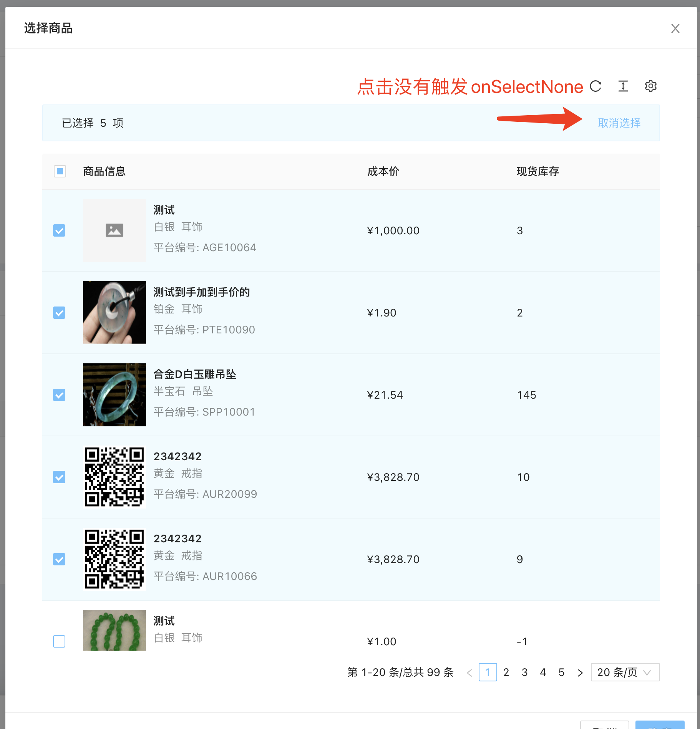This screenshot has height=729, width=700.
Task: Click the pendant thumbnail for PTE10090
Action: click(114, 312)
